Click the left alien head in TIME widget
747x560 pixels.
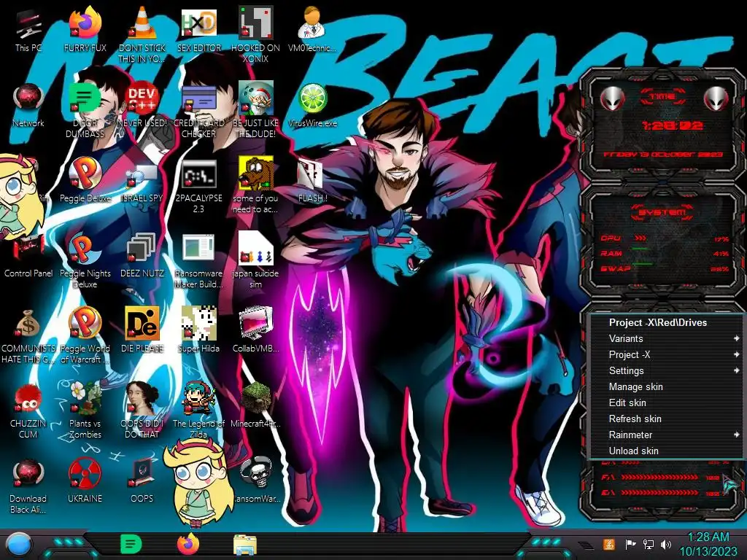pyautogui.click(x=612, y=98)
